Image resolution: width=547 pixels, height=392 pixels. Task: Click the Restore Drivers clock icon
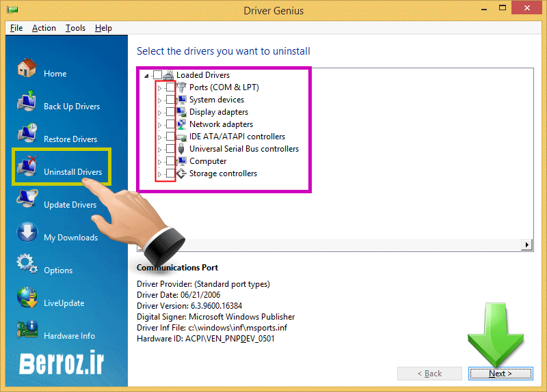[27, 133]
